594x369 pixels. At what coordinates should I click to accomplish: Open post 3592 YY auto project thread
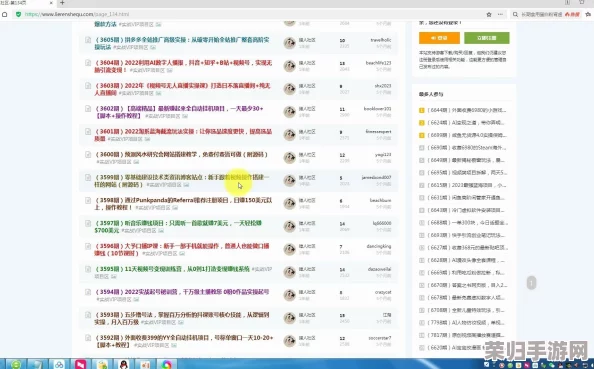(184, 341)
